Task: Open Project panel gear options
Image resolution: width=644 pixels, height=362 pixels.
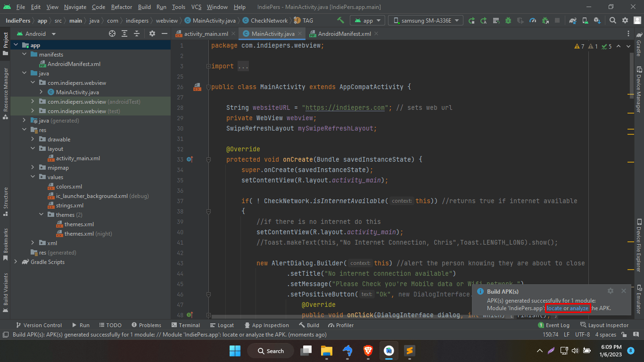Action: point(152,33)
